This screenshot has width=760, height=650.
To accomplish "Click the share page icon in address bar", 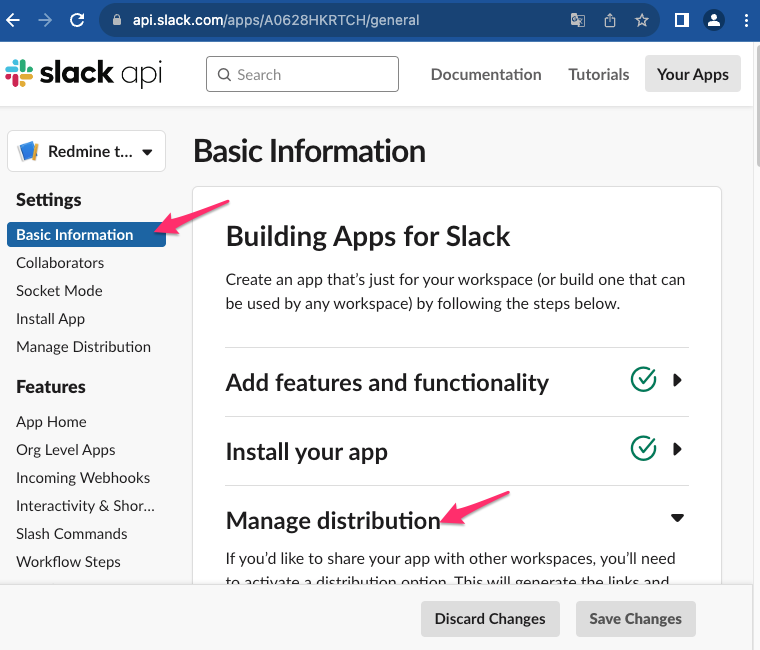I will (610, 20).
